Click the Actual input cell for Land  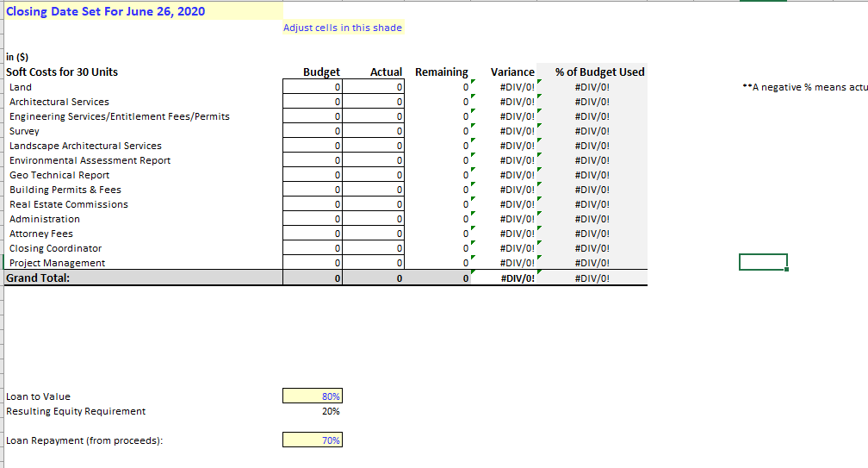coord(373,87)
